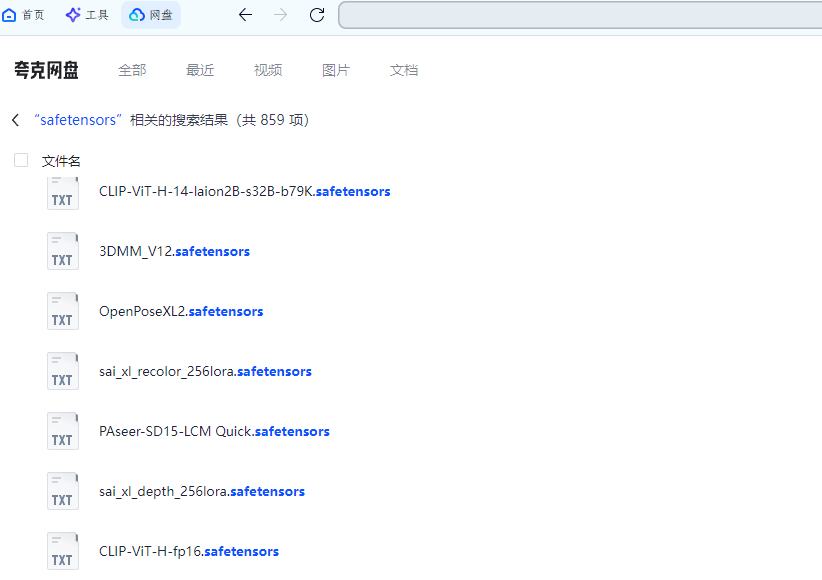
Task: Open 3DMM_V12.safetensors file
Action: pyautogui.click(x=174, y=251)
